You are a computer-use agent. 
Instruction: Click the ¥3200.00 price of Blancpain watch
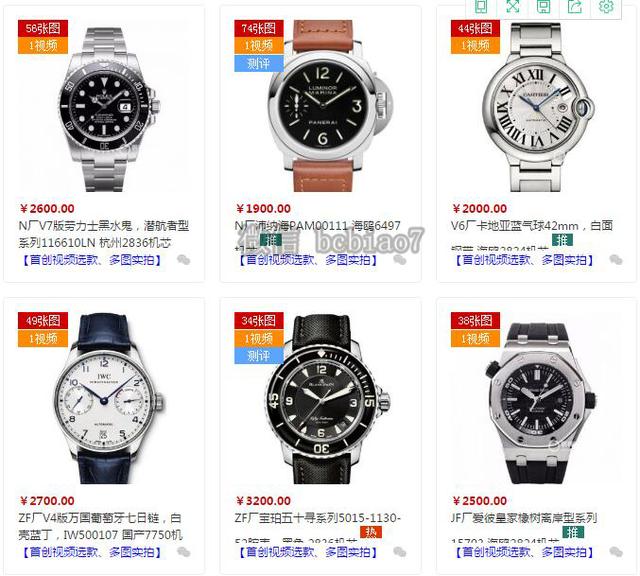tap(264, 501)
